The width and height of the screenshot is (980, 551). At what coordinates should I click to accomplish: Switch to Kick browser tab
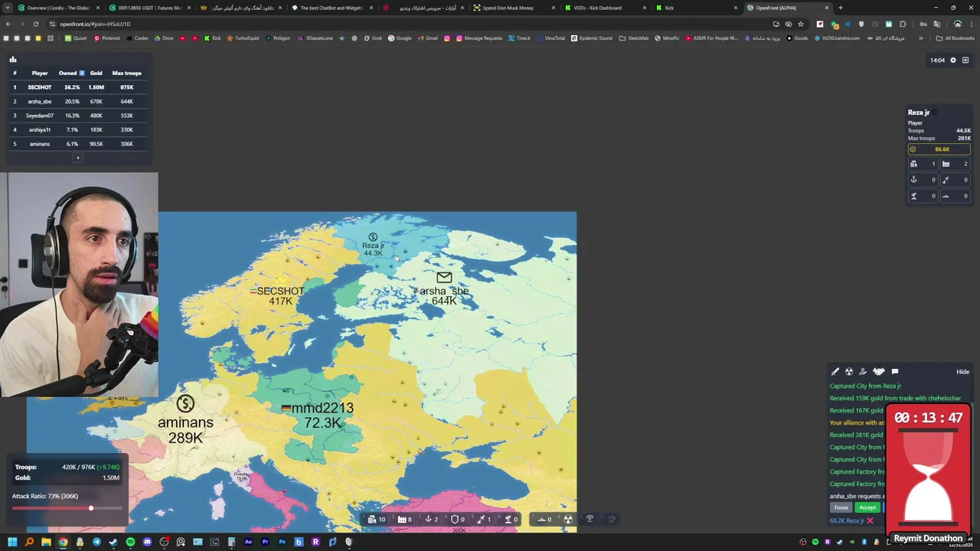tap(697, 8)
